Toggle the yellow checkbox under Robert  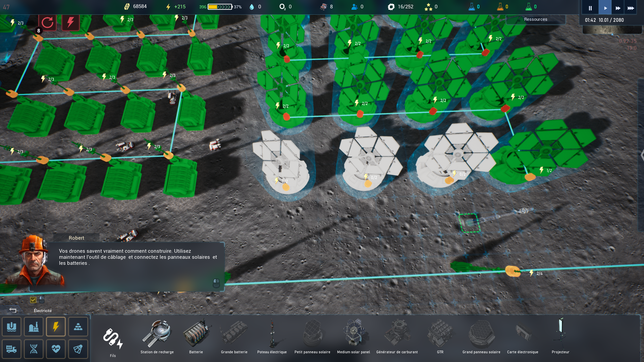pyautogui.click(x=33, y=300)
